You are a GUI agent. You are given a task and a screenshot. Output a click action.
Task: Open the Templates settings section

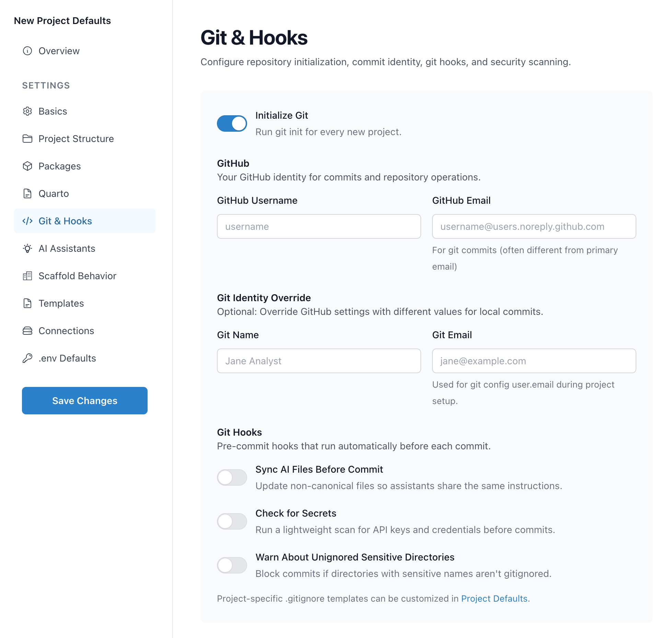pyautogui.click(x=61, y=303)
